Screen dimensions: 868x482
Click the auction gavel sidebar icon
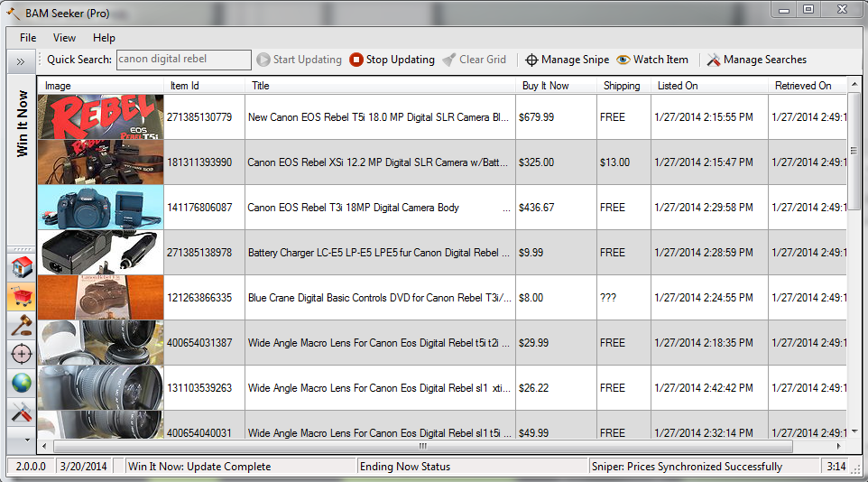click(22, 325)
